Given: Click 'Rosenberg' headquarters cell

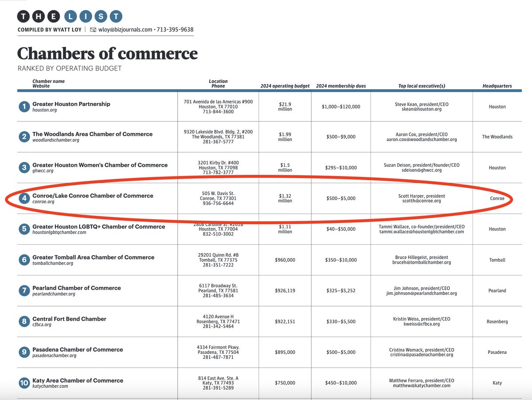Looking at the screenshot, I should tap(497, 322).
